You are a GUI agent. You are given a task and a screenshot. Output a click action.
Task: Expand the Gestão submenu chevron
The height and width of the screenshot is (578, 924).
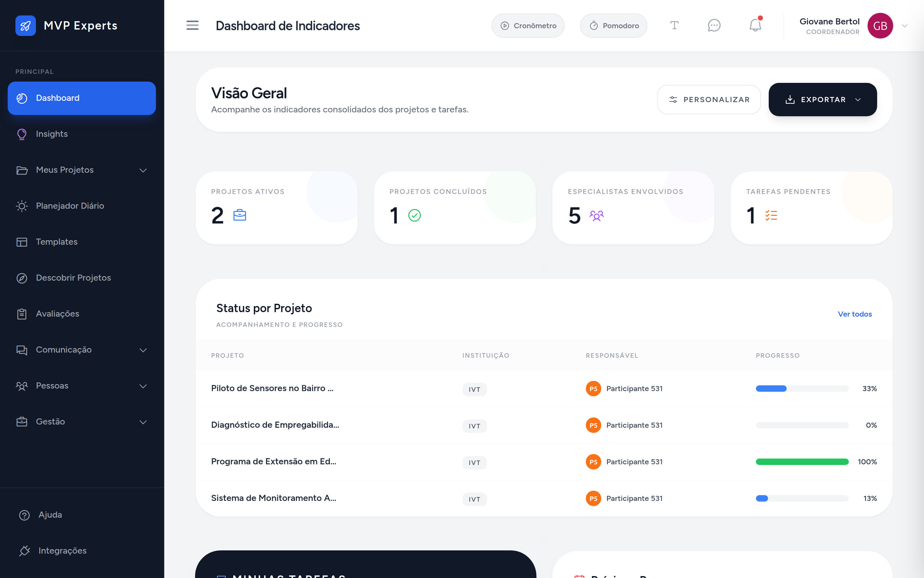point(143,422)
